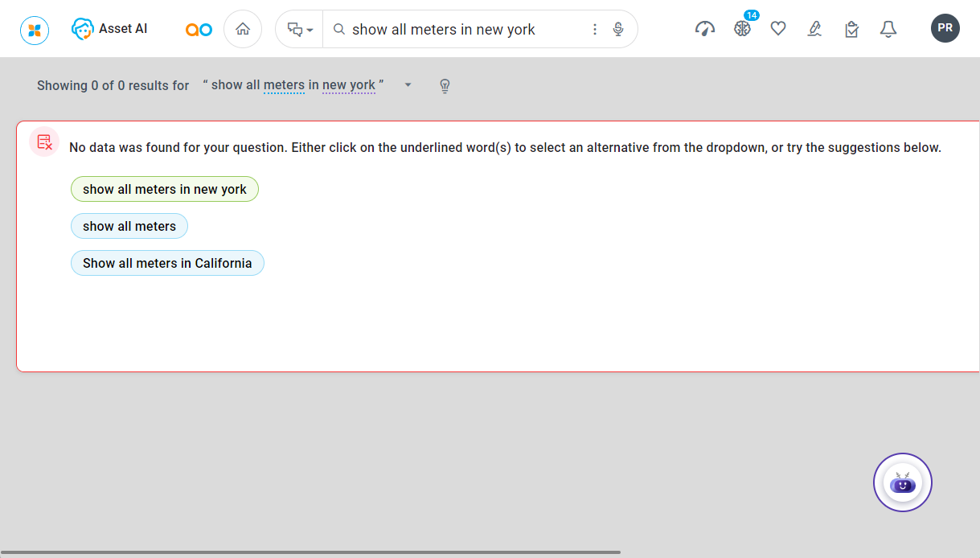
Task: Choose "Show all meters in California" suggestion
Action: coord(167,264)
